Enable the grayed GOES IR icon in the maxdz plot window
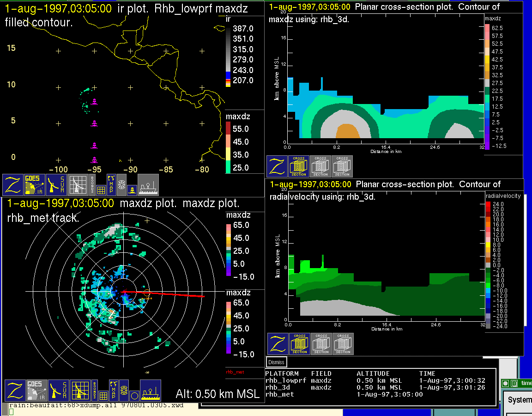 point(36,391)
